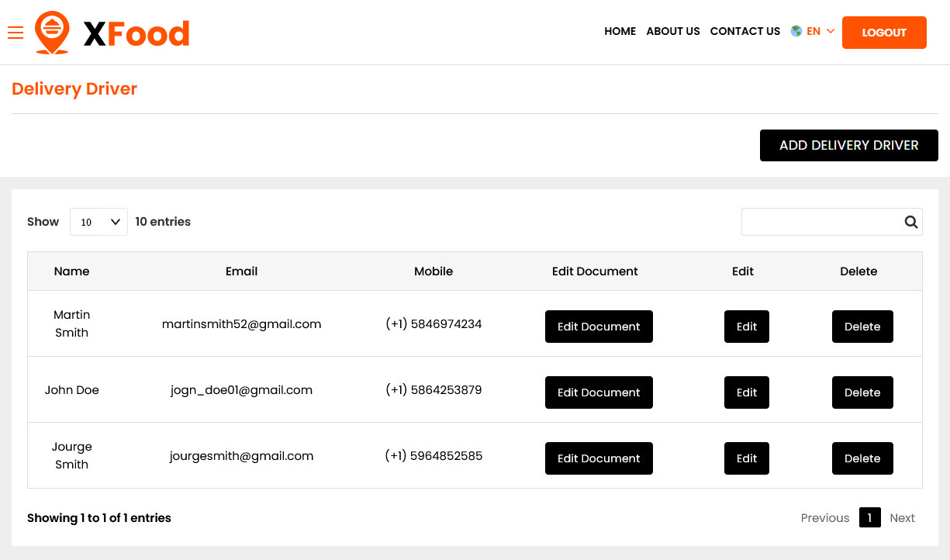
Task: Select page 1 in pagination
Action: pyautogui.click(x=869, y=518)
